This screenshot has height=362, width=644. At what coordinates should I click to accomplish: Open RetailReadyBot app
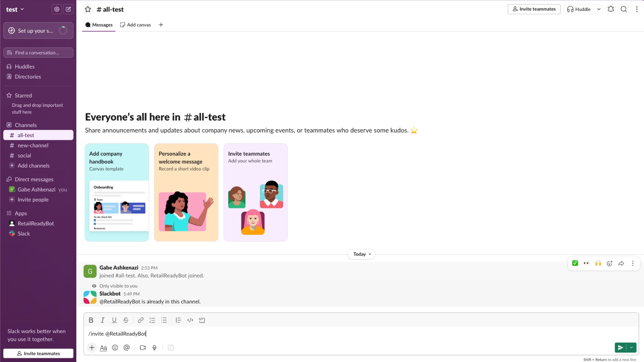tap(38, 223)
